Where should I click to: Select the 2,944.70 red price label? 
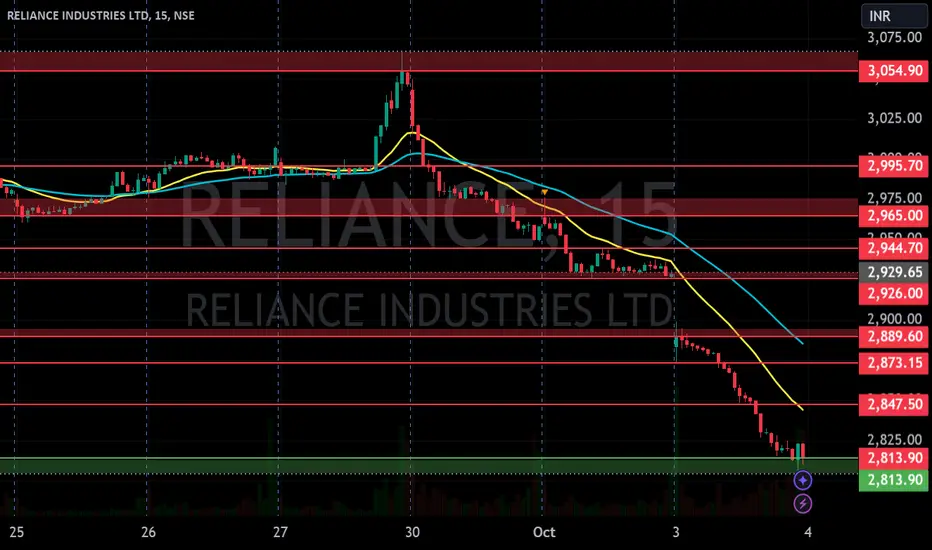click(893, 249)
